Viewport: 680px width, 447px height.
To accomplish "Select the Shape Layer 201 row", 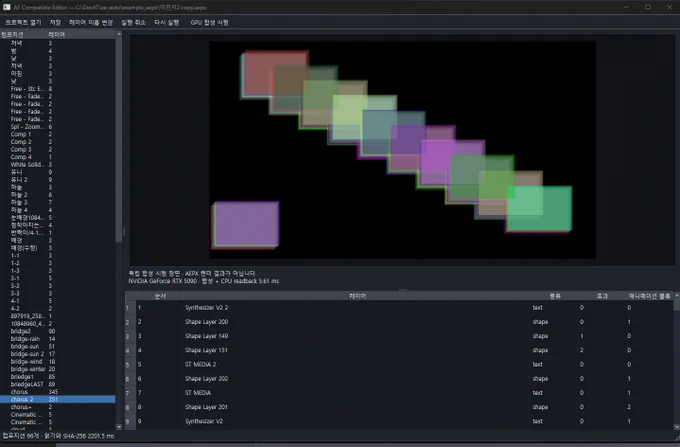I will (404, 407).
